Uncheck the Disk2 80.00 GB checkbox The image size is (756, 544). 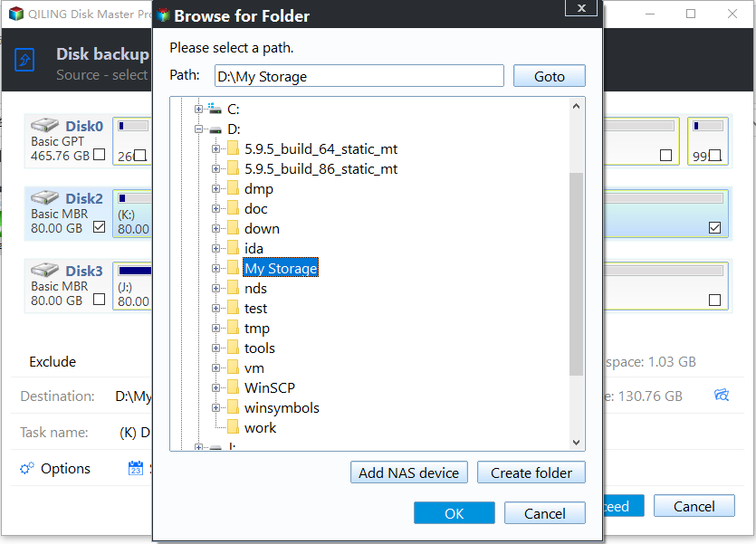(x=99, y=226)
